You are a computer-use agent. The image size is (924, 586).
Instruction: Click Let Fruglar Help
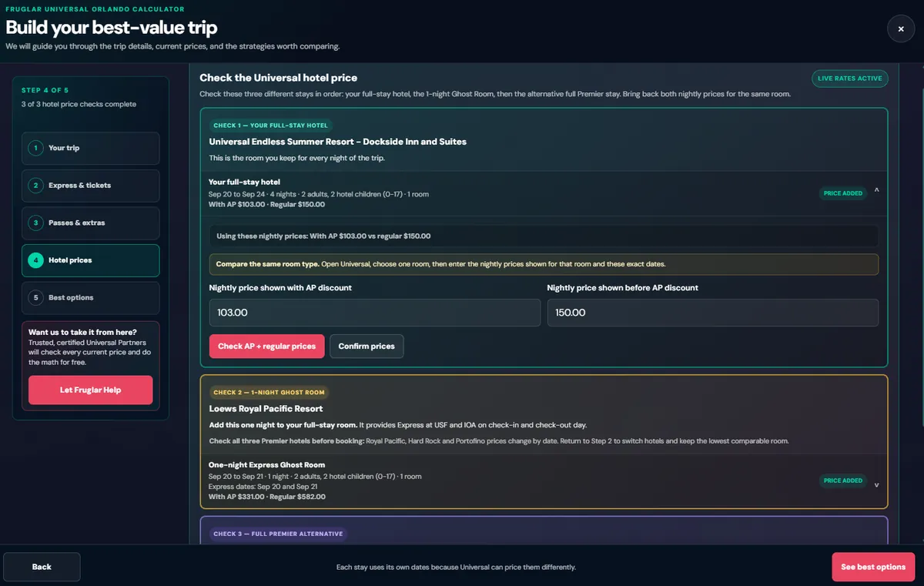pyautogui.click(x=91, y=390)
